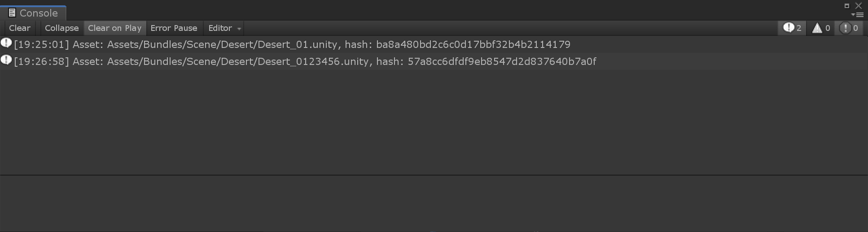Turn on Error Pause

click(174, 28)
